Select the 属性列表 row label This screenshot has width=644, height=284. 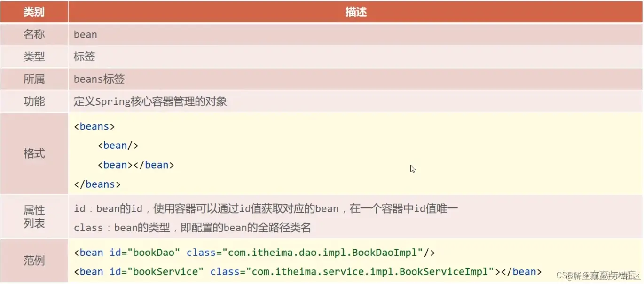(x=34, y=217)
